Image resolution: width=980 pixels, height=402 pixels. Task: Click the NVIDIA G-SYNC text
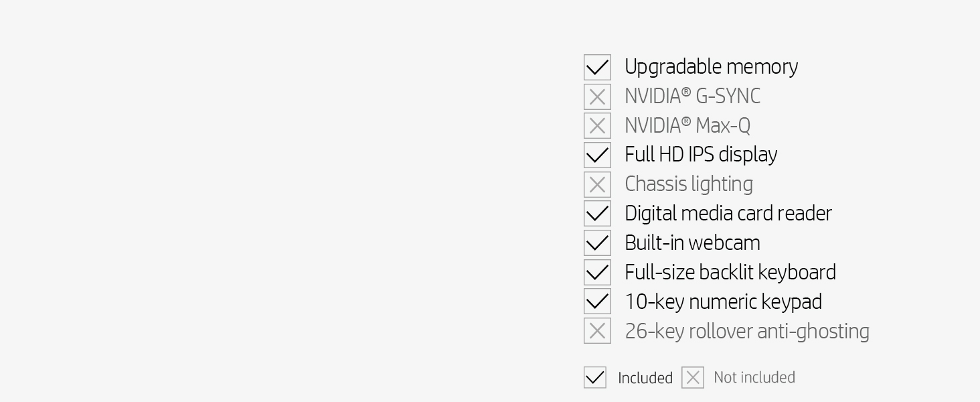pyautogui.click(x=692, y=96)
